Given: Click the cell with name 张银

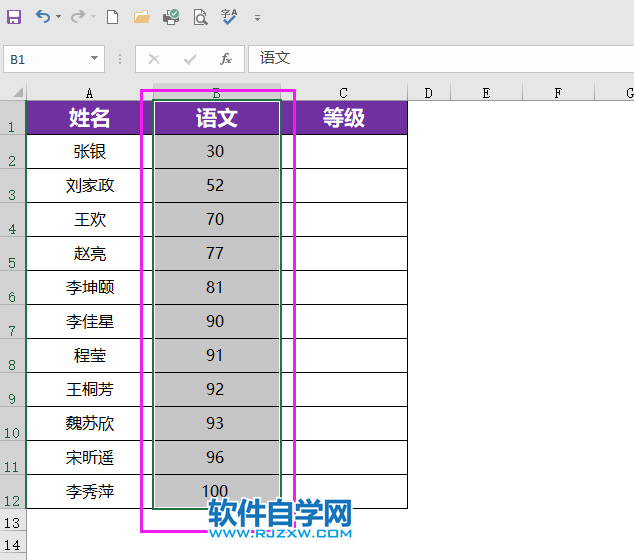Looking at the screenshot, I should pyautogui.click(x=90, y=152).
